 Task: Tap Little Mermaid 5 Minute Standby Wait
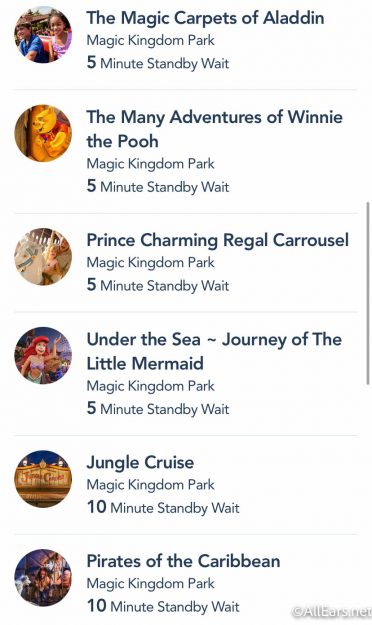coord(158,409)
